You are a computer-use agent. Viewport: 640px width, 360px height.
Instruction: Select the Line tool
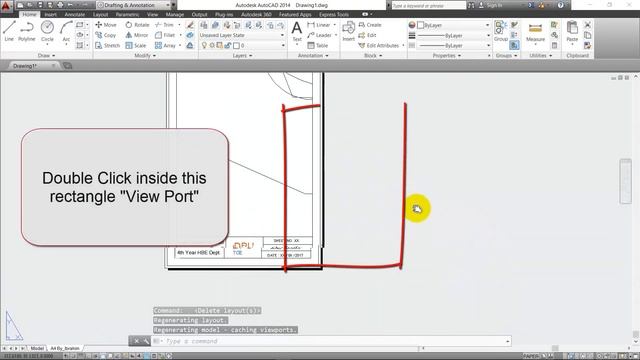tap(9, 31)
